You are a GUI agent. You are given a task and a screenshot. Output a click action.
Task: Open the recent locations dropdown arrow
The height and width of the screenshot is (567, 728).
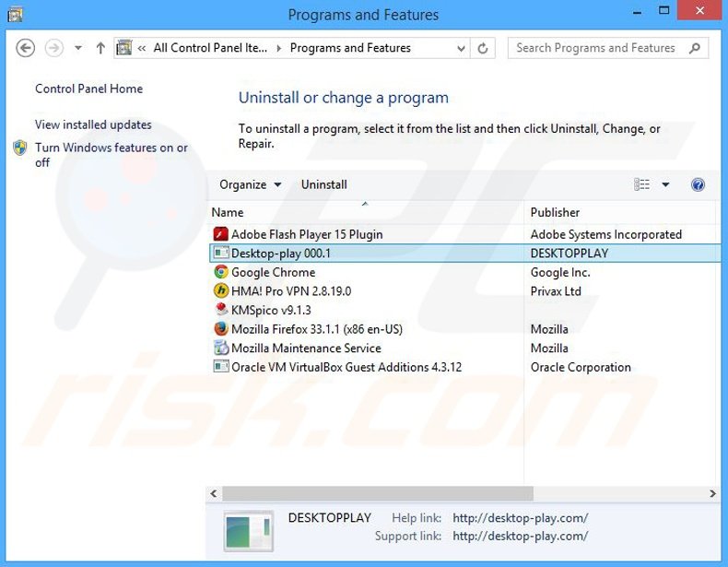(x=78, y=48)
